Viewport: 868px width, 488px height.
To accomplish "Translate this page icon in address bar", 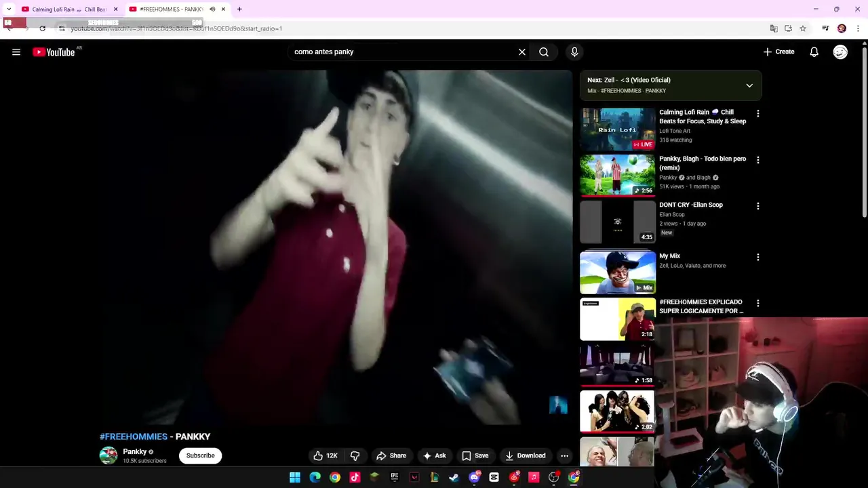I will tap(774, 28).
